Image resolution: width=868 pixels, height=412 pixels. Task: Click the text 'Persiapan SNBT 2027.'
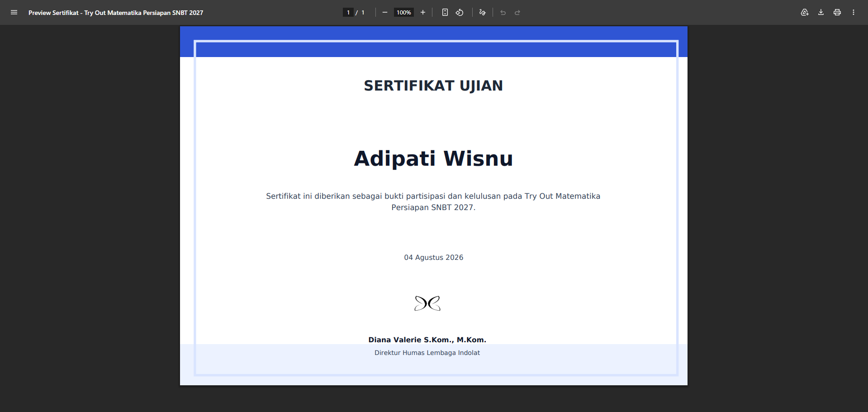[x=433, y=207]
